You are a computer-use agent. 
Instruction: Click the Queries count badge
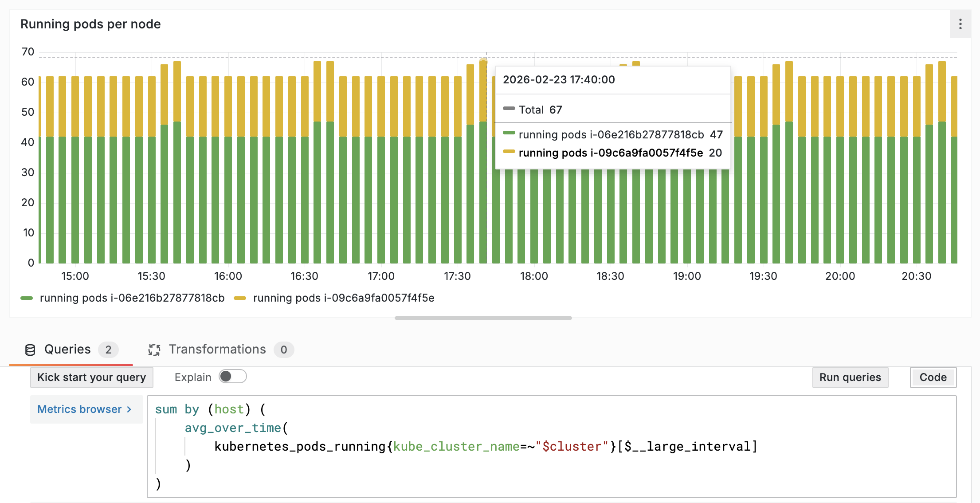coord(108,350)
